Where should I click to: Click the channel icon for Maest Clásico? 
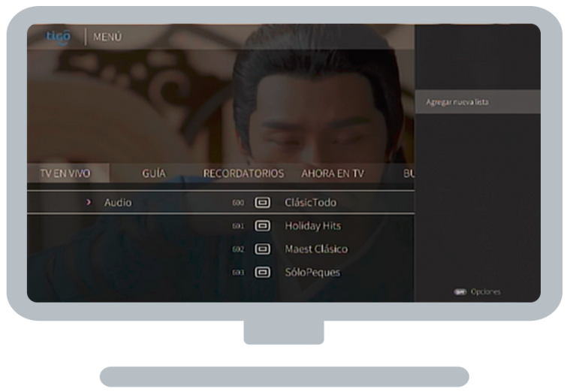pyautogui.click(x=262, y=249)
